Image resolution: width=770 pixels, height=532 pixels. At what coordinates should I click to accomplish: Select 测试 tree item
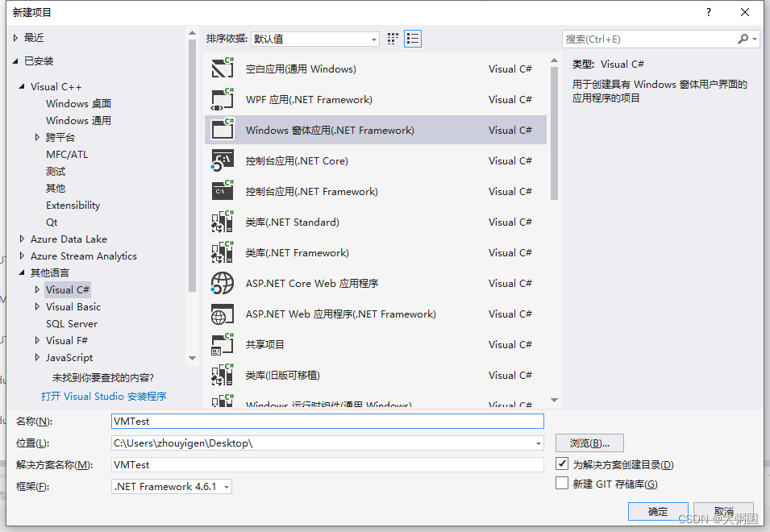tap(56, 171)
